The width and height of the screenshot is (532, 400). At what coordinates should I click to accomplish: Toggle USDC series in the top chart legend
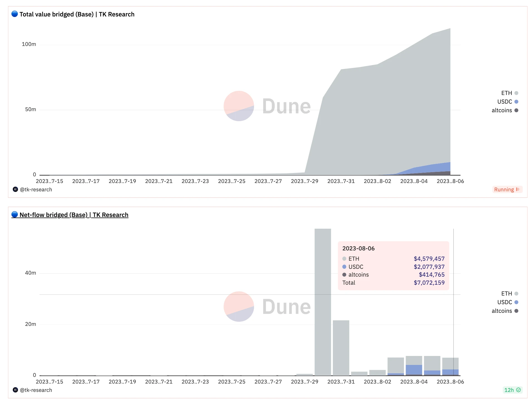coord(508,102)
